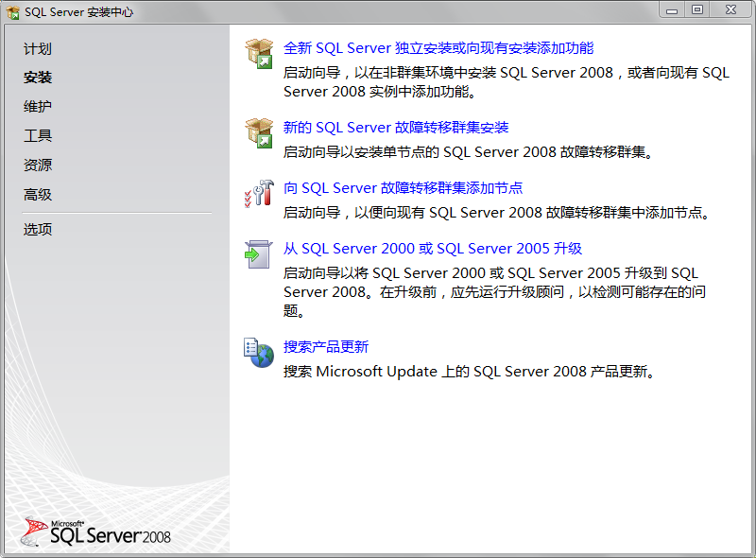
Task: Click 从 SQL Server 2000 或 SQL Server 2005 升级 link
Action: click(433, 248)
